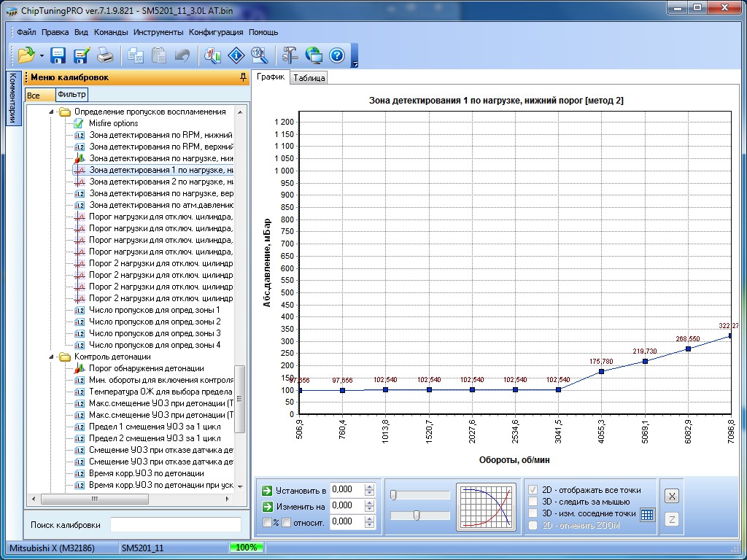Click the green arrow 'Установить в' button

coord(267,490)
